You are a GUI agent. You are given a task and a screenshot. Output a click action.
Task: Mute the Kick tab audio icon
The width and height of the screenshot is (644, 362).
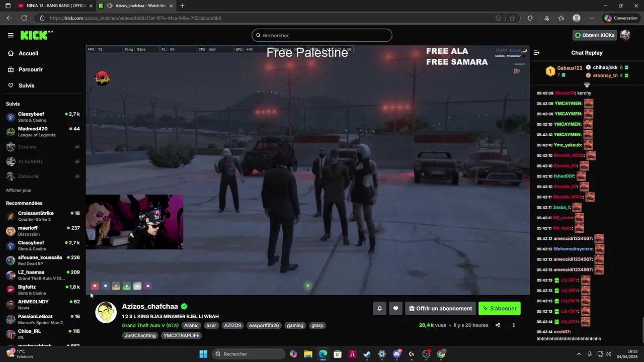(x=110, y=6)
